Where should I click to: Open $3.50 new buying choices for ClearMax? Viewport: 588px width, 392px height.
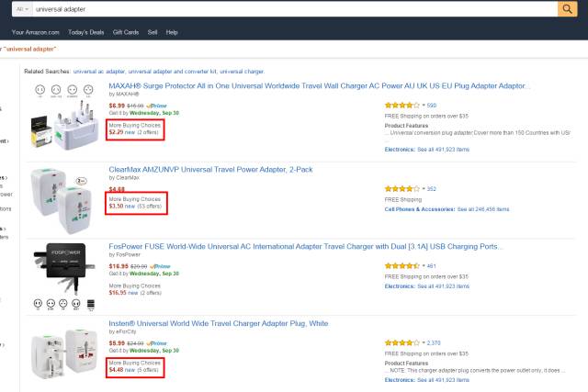135,207
